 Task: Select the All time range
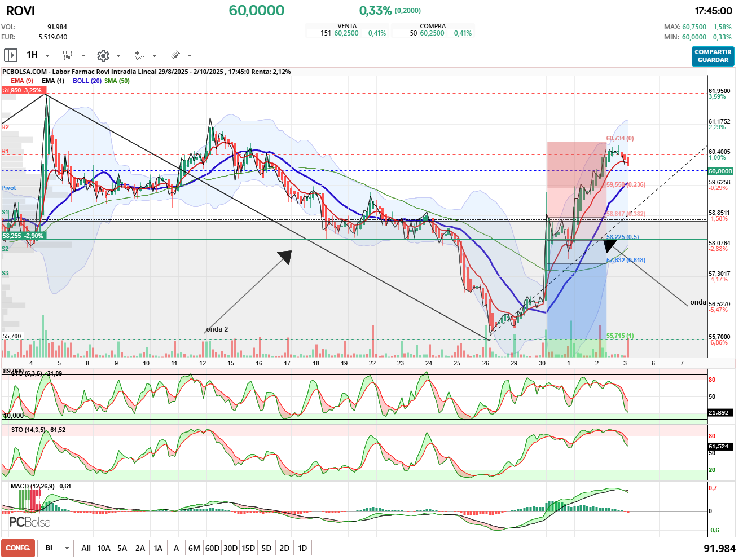86,548
